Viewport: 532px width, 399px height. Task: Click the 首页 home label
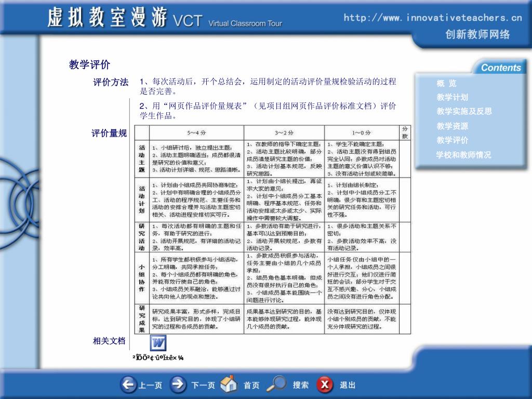(251, 385)
